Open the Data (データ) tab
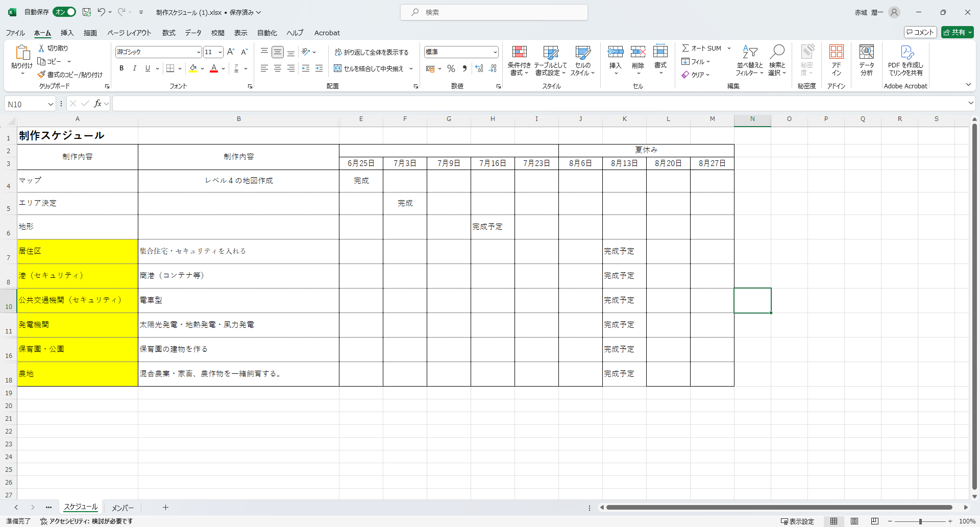980x527 pixels. tap(193, 33)
